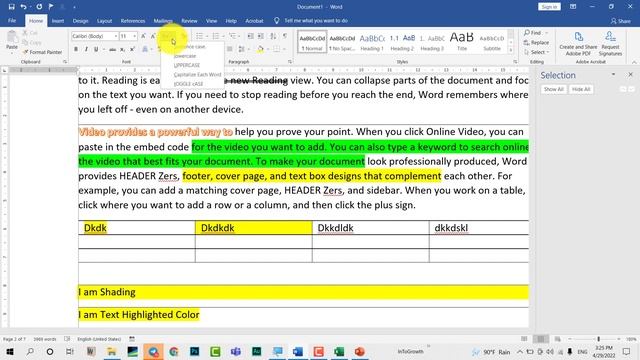Switch to the References tab

pyautogui.click(x=133, y=21)
